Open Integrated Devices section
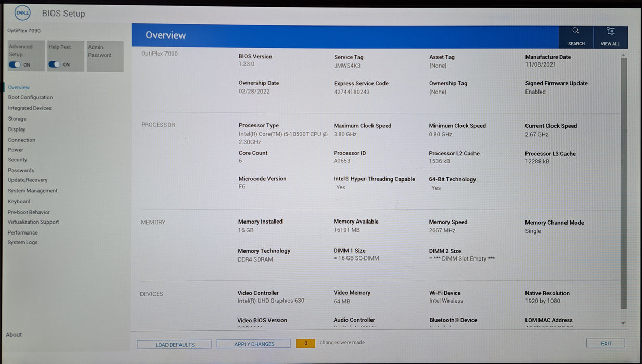The height and width of the screenshot is (364, 642). point(30,108)
